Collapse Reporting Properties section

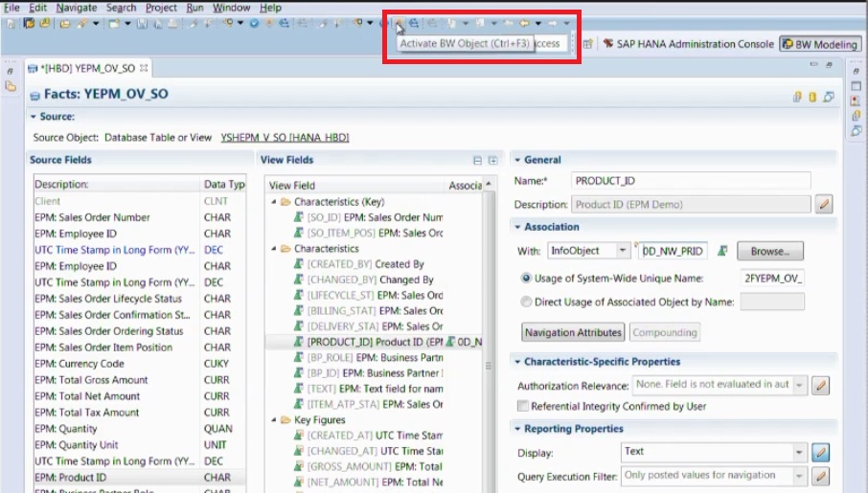517,429
